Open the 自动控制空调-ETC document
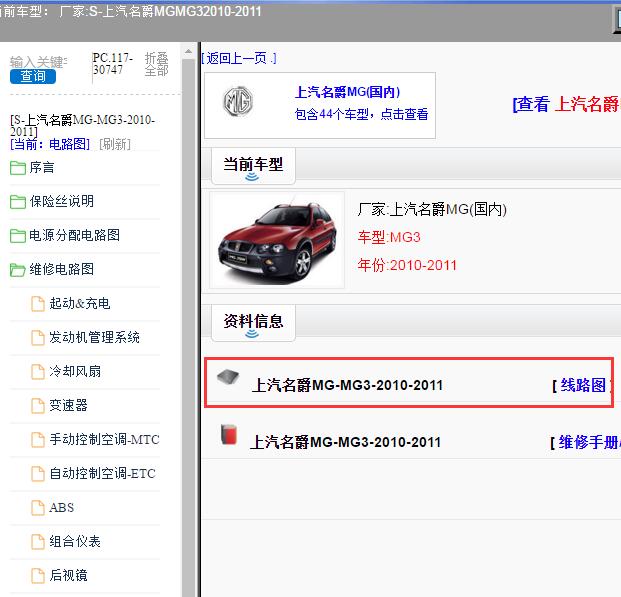Viewport: 621px width, 597px height. point(102,473)
